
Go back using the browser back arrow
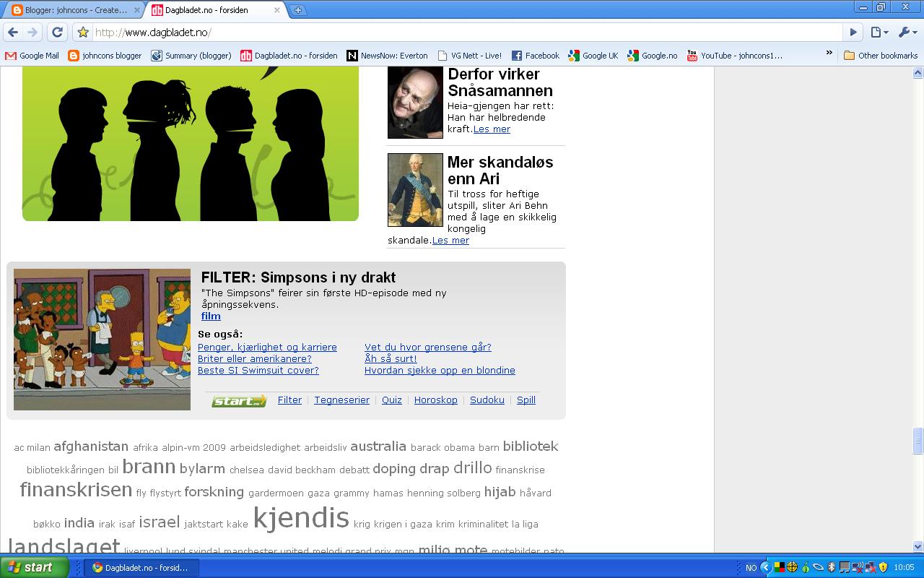(13, 33)
